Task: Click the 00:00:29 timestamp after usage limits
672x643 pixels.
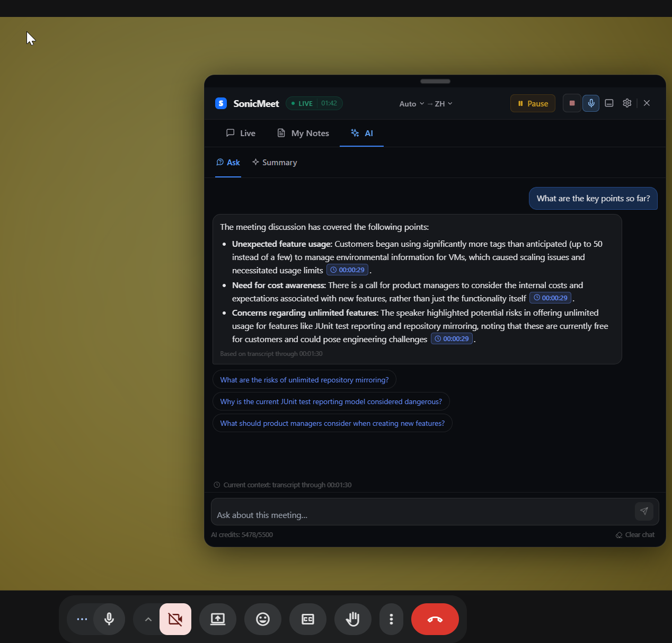Action: 347,270
